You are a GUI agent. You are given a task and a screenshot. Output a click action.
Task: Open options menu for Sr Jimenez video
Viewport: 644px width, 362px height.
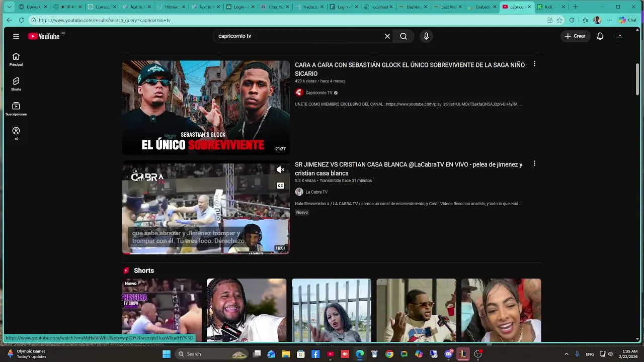[x=534, y=163]
